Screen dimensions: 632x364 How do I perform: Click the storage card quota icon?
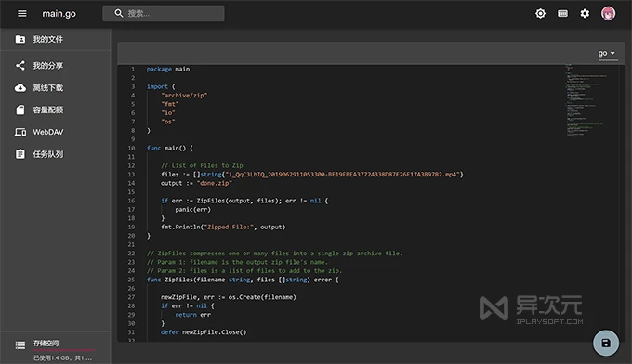click(20, 110)
